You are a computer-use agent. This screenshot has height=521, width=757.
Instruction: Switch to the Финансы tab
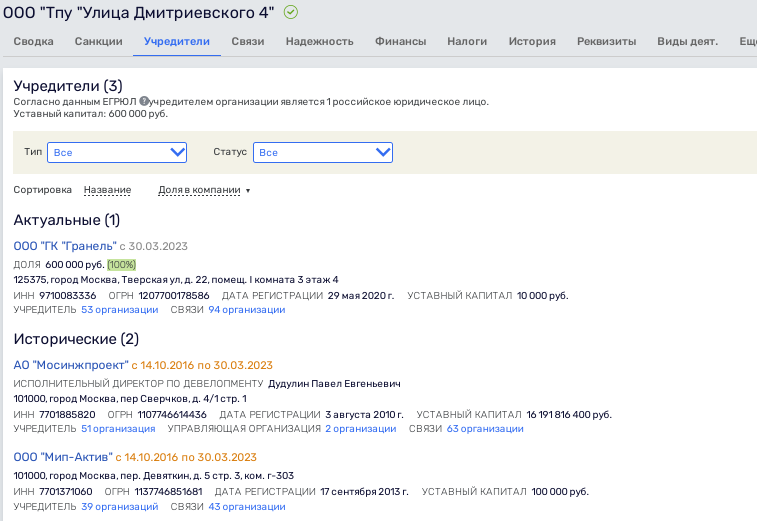pos(401,42)
